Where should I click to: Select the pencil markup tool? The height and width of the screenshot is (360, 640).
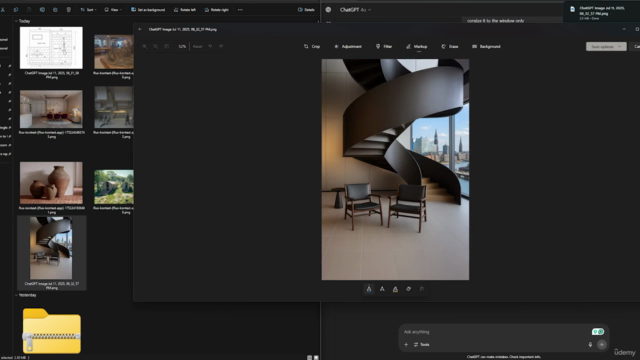point(382,289)
